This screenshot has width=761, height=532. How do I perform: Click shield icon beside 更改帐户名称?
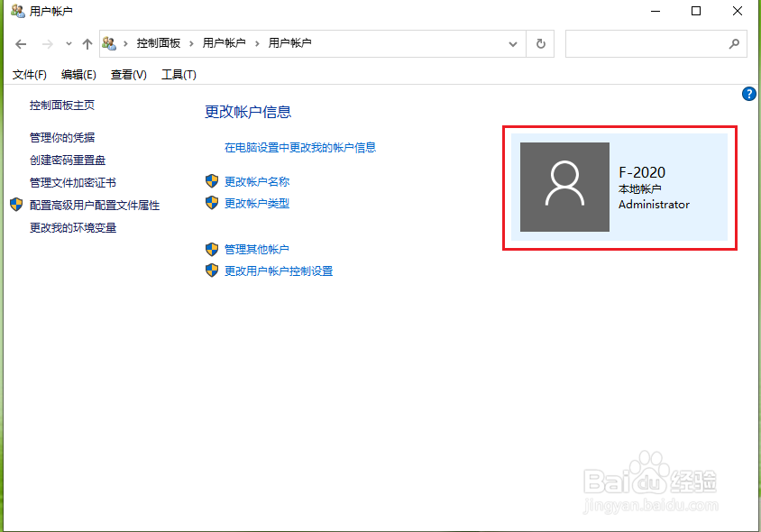coord(212,181)
